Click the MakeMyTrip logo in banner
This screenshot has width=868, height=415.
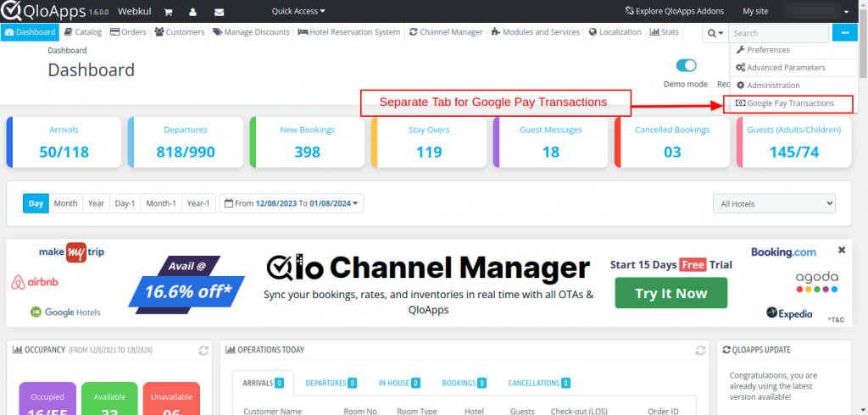click(x=71, y=252)
